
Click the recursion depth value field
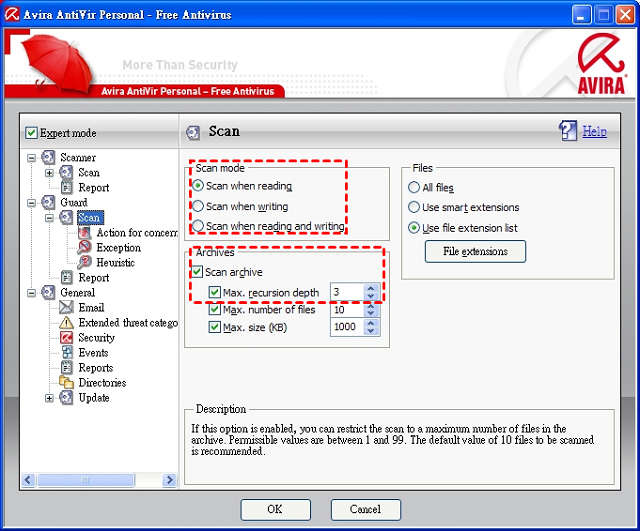[x=347, y=292]
